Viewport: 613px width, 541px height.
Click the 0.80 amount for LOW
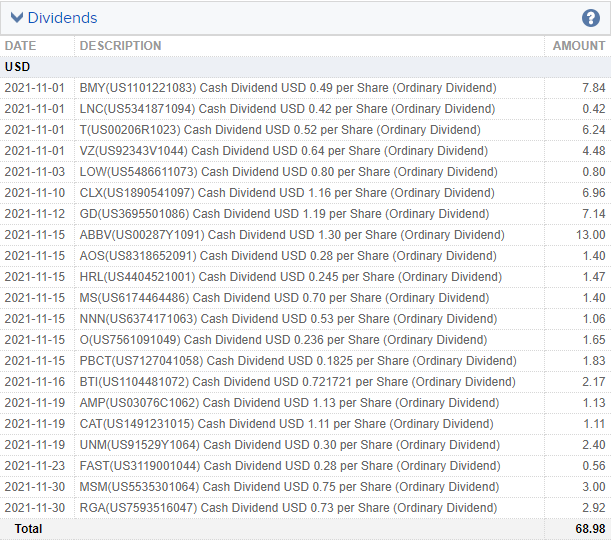(x=593, y=172)
